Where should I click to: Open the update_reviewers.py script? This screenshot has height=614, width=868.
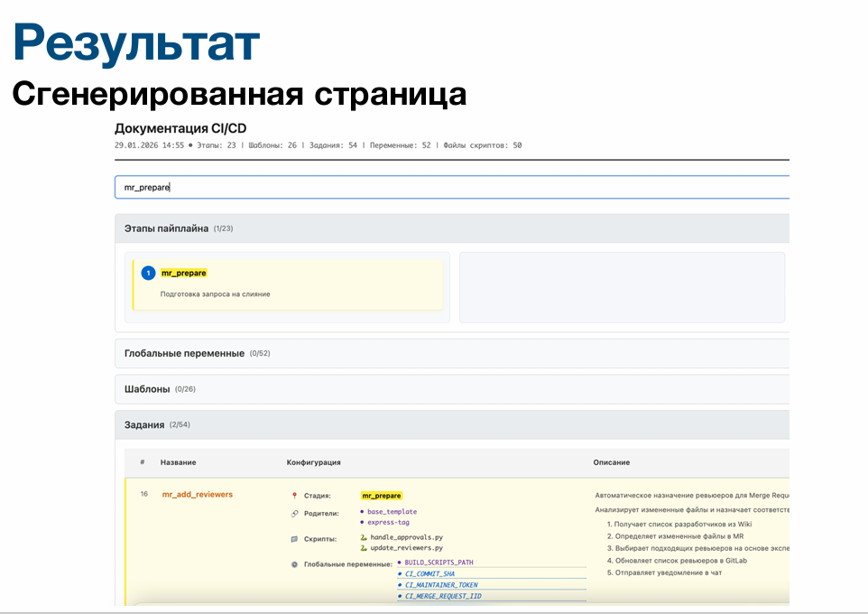pyautogui.click(x=406, y=547)
